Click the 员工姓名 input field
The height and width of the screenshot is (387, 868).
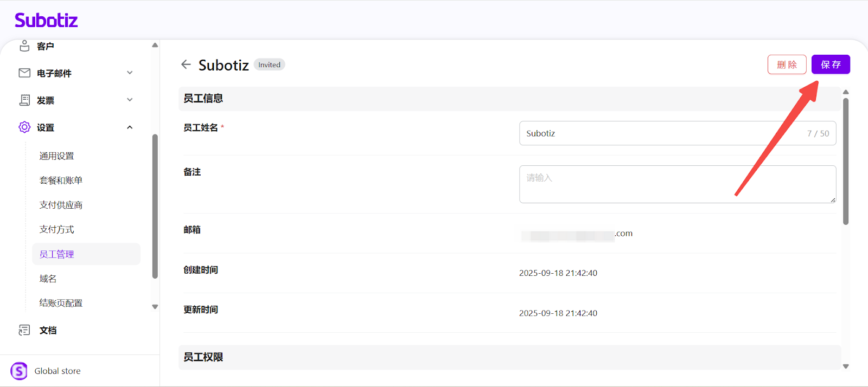[x=662, y=133]
